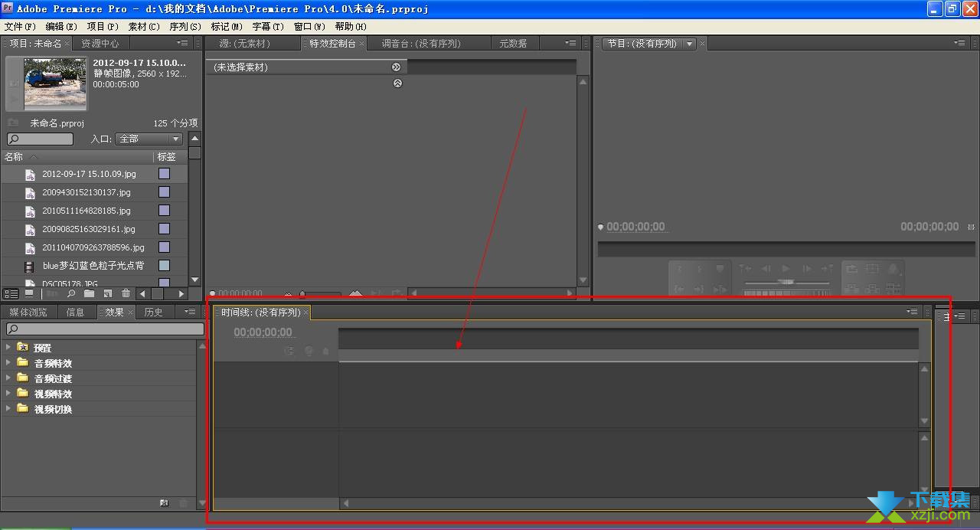Open the 序列(S) menu
The width and height of the screenshot is (980, 530).
[185, 26]
